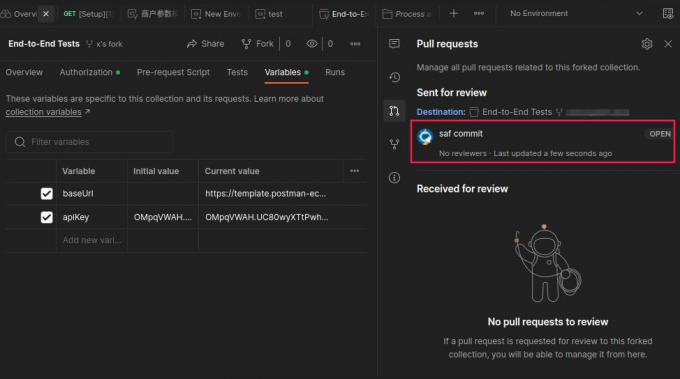Image resolution: width=680 pixels, height=379 pixels.
Task: Go to the Overview sub-tab
Action: pyautogui.click(x=24, y=72)
